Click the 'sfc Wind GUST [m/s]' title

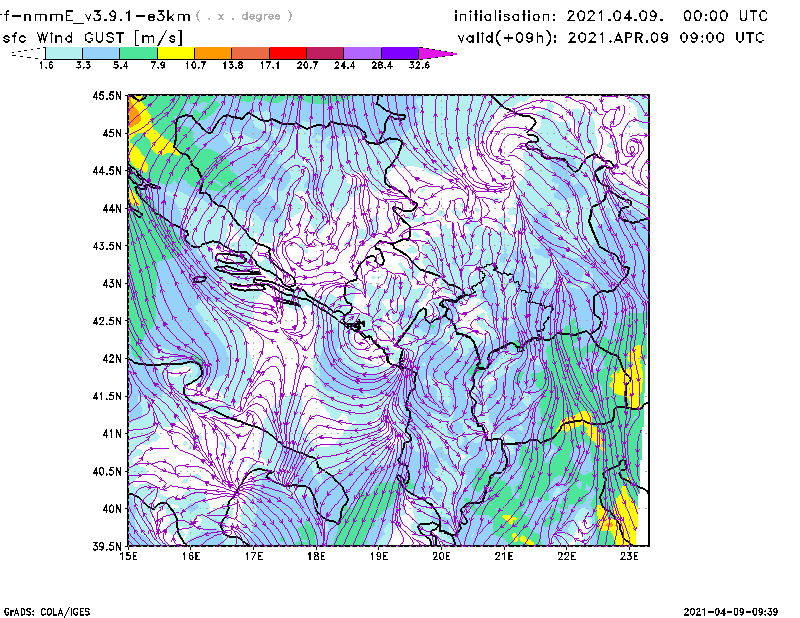point(92,38)
